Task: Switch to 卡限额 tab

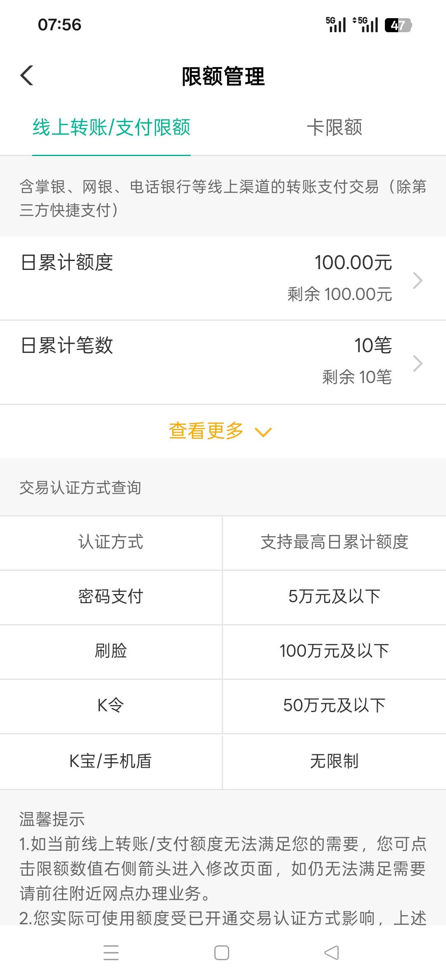Action: [334, 127]
